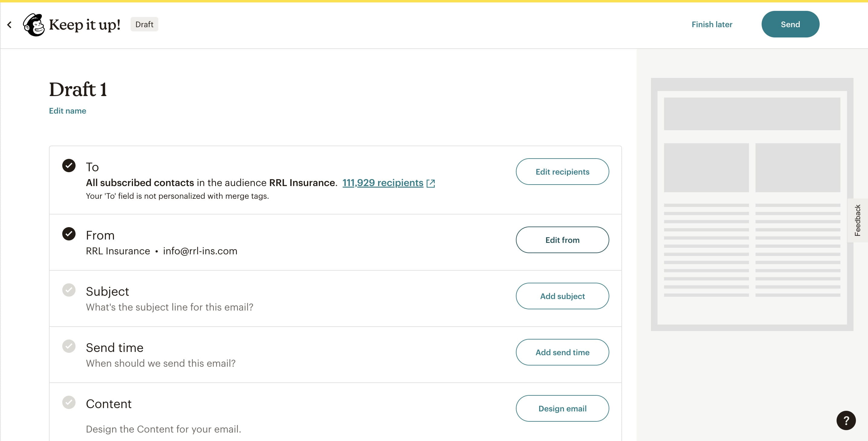This screenshot has width=868, height=441.
Task: Click Edit from button
Action: click(562, 240)
